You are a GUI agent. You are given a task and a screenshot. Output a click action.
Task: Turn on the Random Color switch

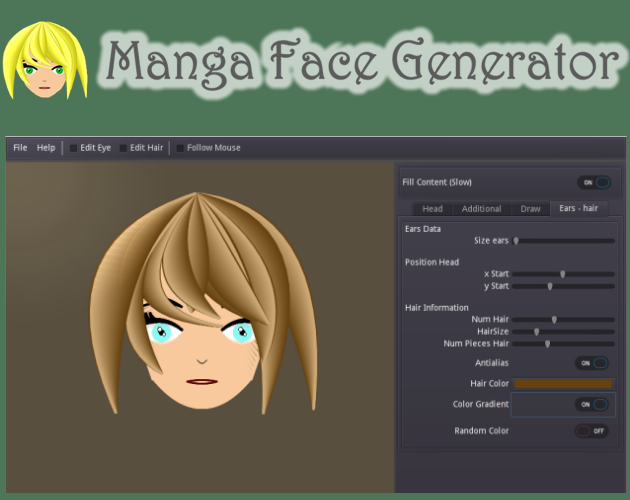click(591, 431)
